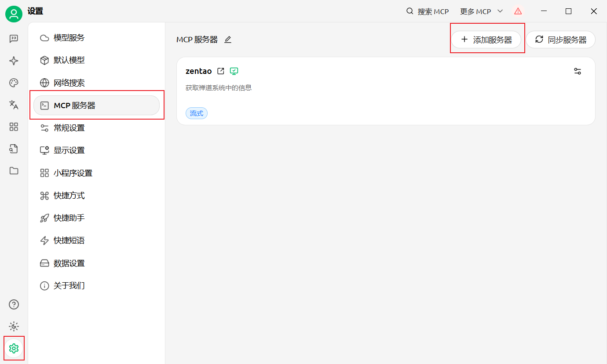
Task: Toggle the dark/light theme icon
Action: (14, 326)
